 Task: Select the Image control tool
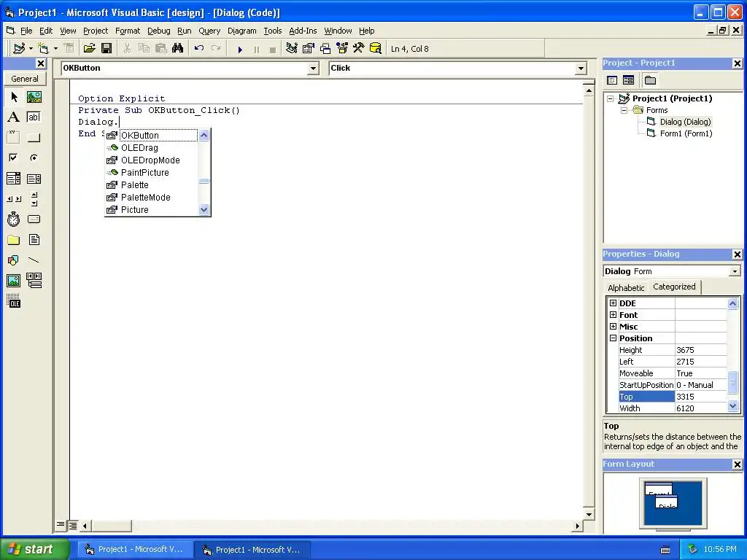pyautogui.click(x=14, y=281)
